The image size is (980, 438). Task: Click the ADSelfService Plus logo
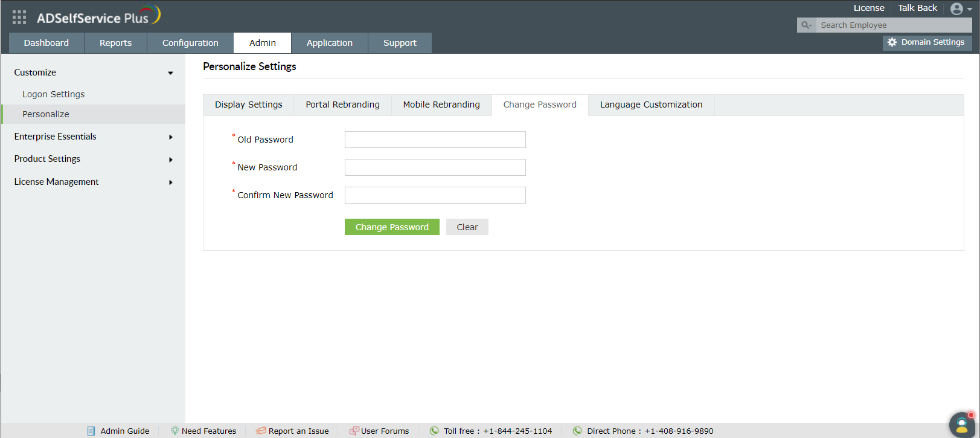[x=99, y=16]
